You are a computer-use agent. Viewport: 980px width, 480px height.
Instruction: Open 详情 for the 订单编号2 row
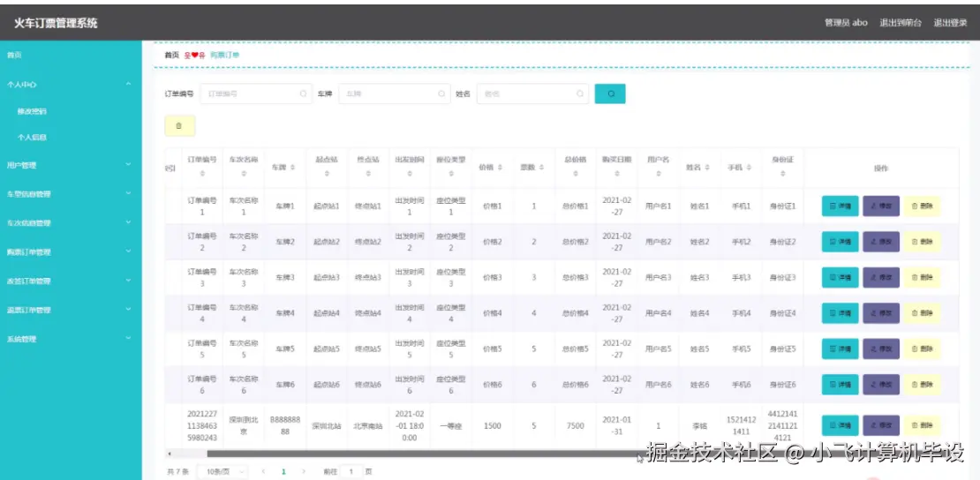coord(840,242)
